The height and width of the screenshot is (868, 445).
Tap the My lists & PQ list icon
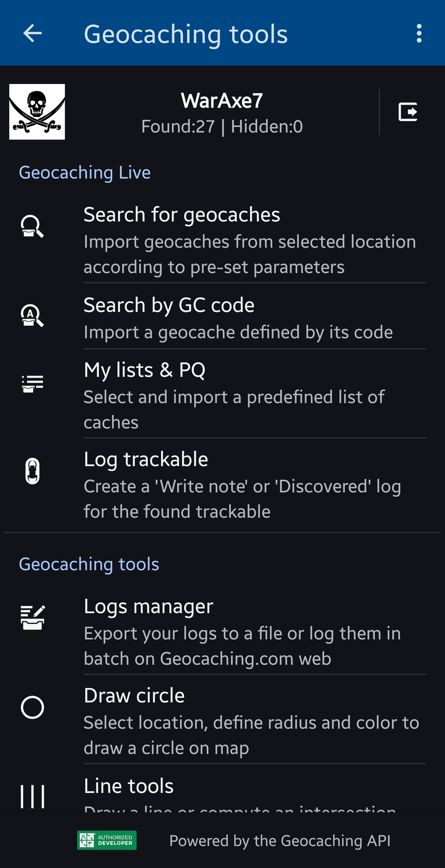coord(32,384)
